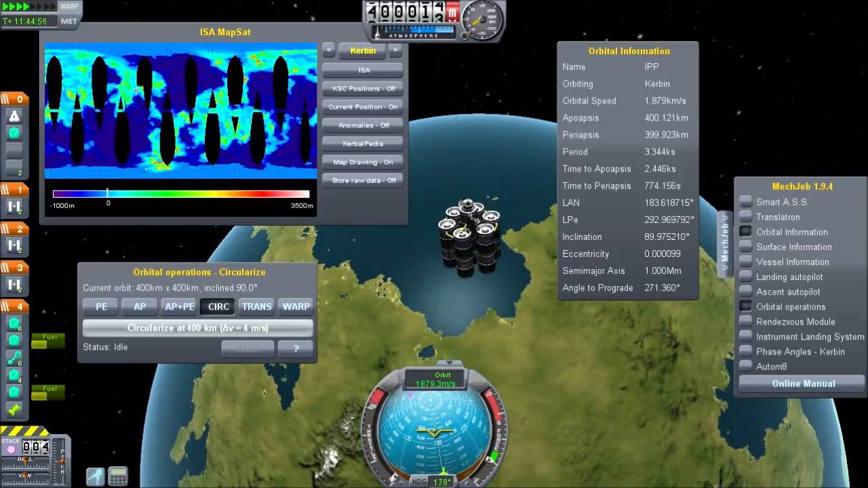Click the question mark help button
Screen dimensions: 868x488
coord(296,348)
